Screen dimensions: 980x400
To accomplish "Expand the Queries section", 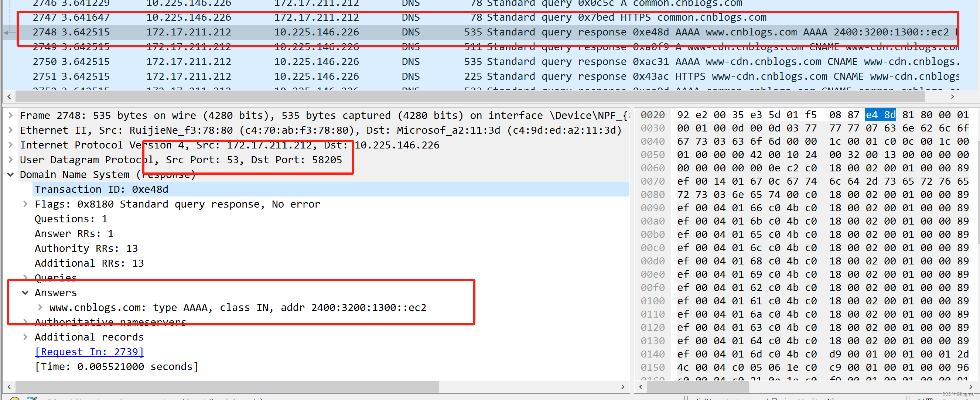I will point(25,278).
